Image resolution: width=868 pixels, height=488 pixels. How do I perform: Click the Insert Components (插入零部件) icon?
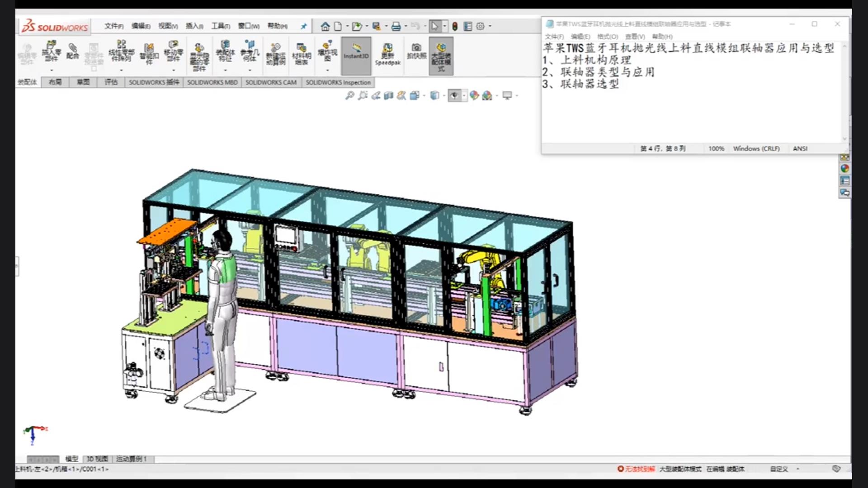[51, 51]
